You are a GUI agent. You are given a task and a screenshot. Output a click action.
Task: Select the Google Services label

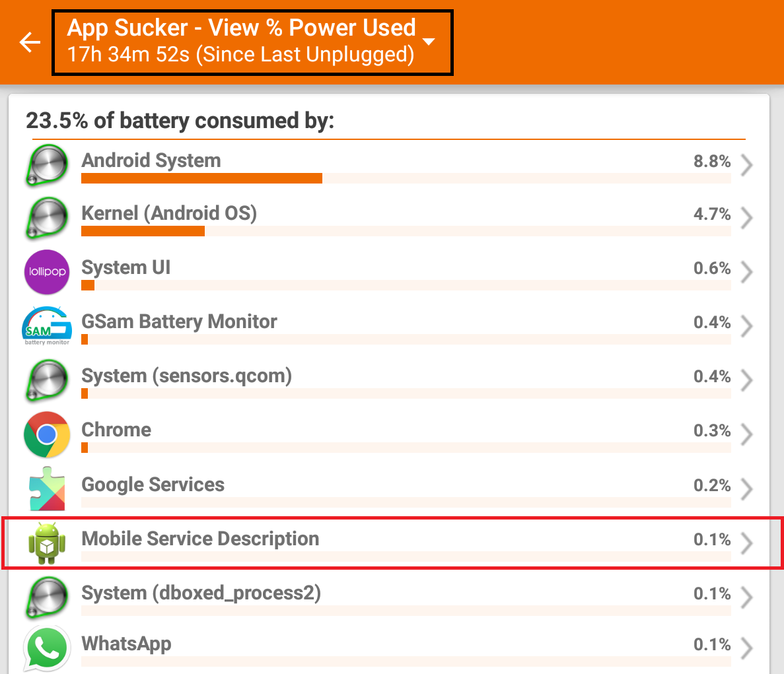[x=153, y=485]
